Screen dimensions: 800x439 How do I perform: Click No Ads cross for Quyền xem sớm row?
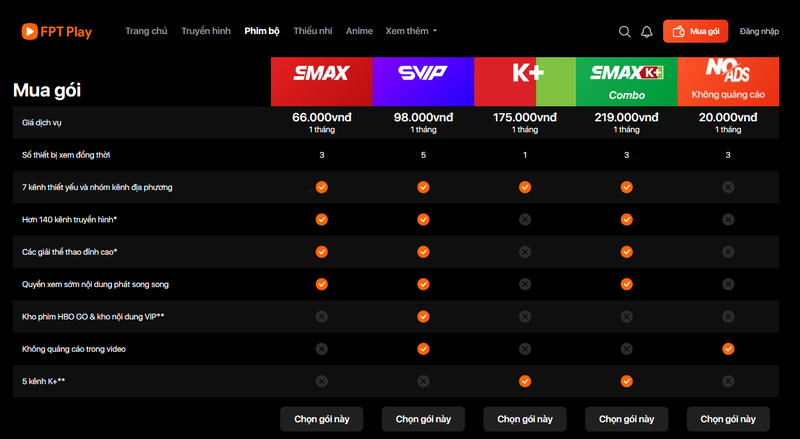coord(728,284)
